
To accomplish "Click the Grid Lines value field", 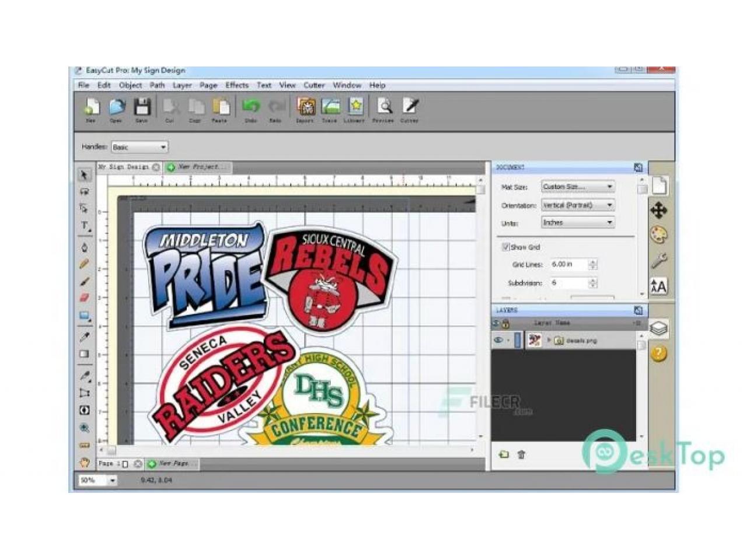I will 569,264.
